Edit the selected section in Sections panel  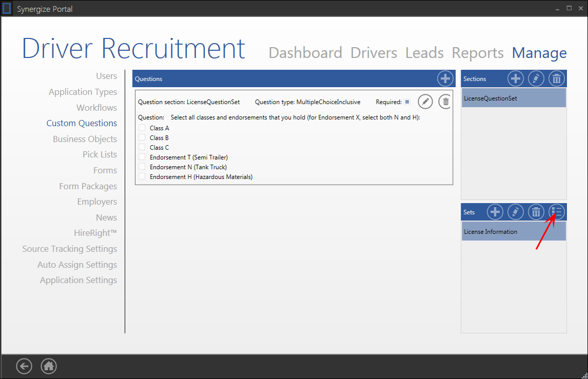[536, 78]
